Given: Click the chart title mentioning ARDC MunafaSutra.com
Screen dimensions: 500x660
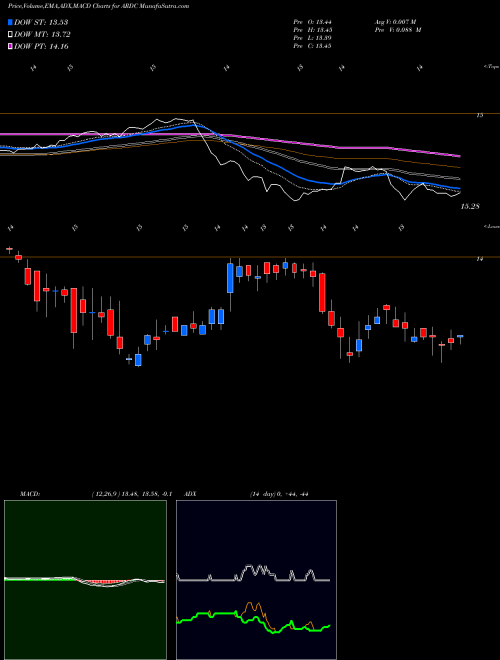Looking at the screenshot, I should (x=98, y=6).
